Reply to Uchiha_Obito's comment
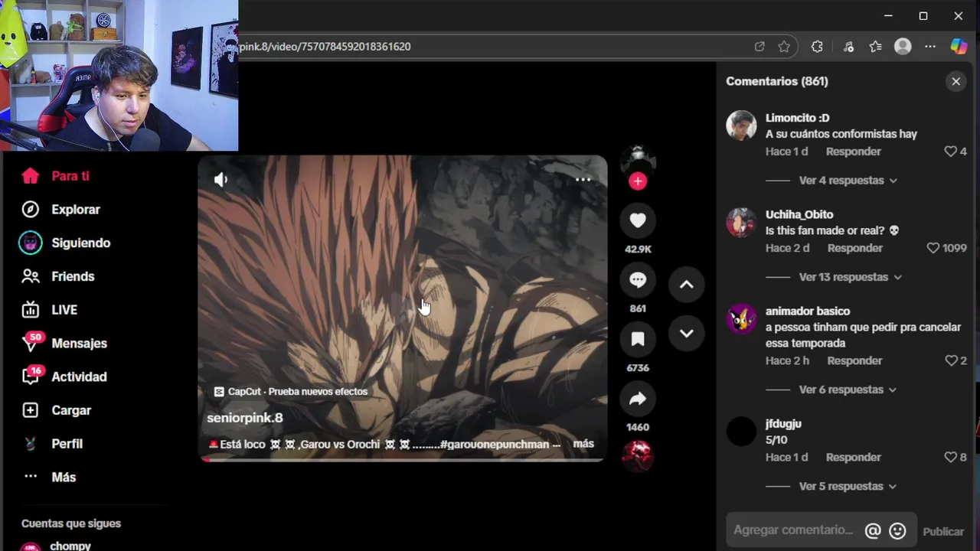Viewport: 980px width, 551px height. pyautogui.click(x=854, y=248)
